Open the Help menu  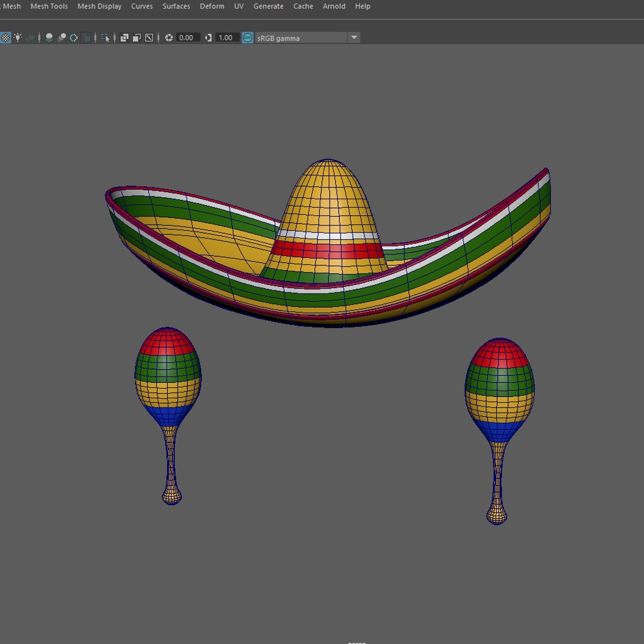(x=363, y=6)
